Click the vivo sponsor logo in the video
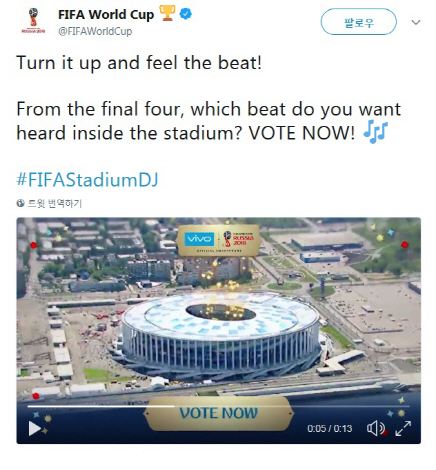This screenshot has height=470, width=436. tap(199, 239)
